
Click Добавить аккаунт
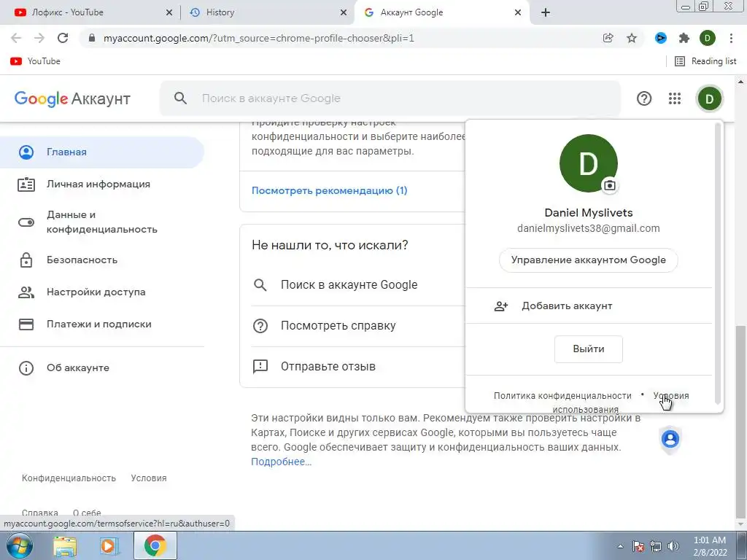tap(589, 306)
